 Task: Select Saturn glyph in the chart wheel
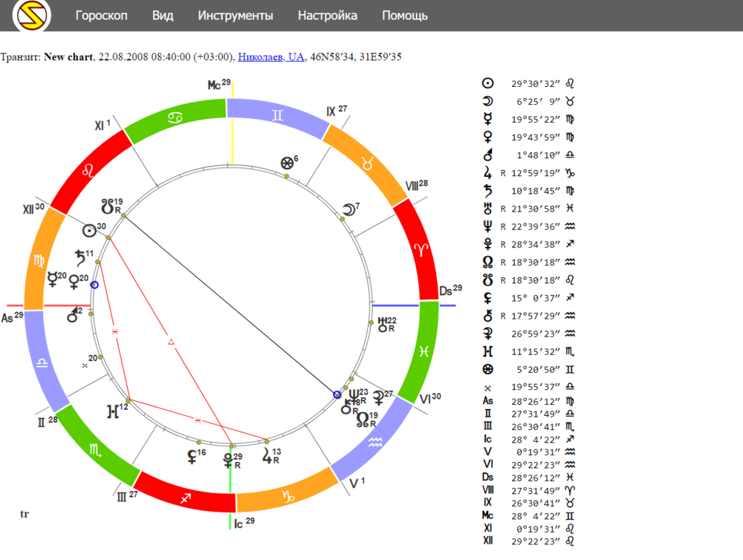click(80, 258)
